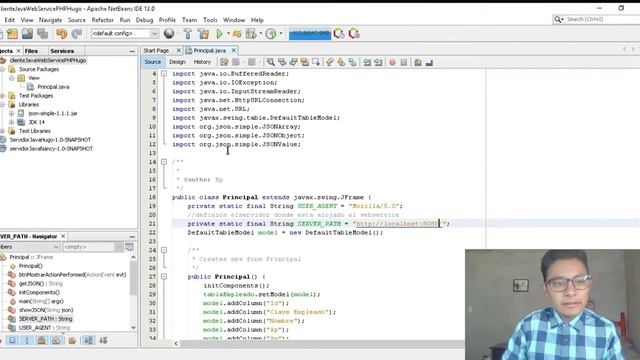Viewport: 640px width, 360px height.
Task: Click the Comment editor toolbar icon
Action: 418,62
